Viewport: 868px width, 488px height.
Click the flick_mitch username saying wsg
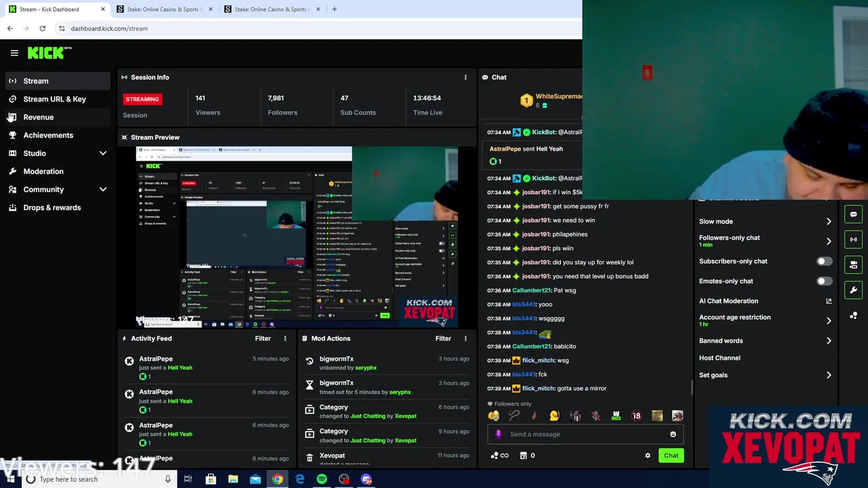(538, 361)
